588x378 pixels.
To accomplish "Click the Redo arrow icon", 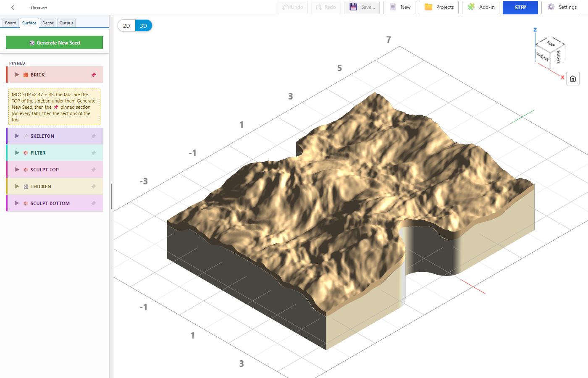I will pos(319,7).
